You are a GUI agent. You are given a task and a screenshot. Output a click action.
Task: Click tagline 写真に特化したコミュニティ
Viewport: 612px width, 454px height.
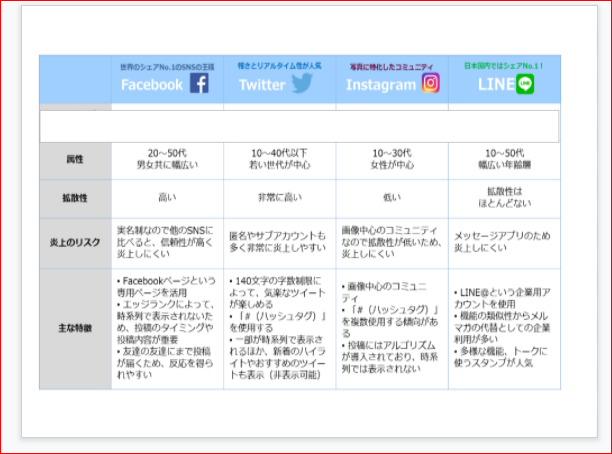coord(391,67)
